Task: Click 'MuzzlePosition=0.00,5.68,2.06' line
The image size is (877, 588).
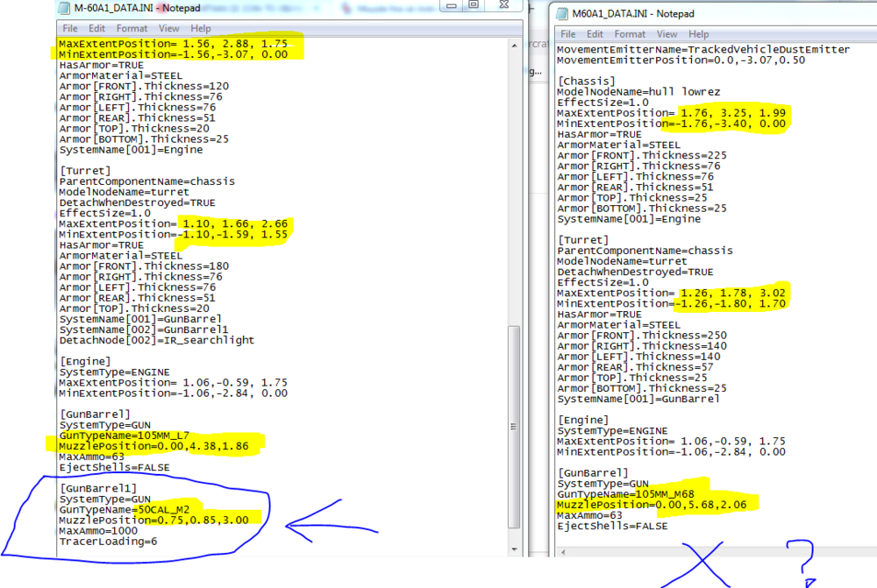Action: [652, 505]
